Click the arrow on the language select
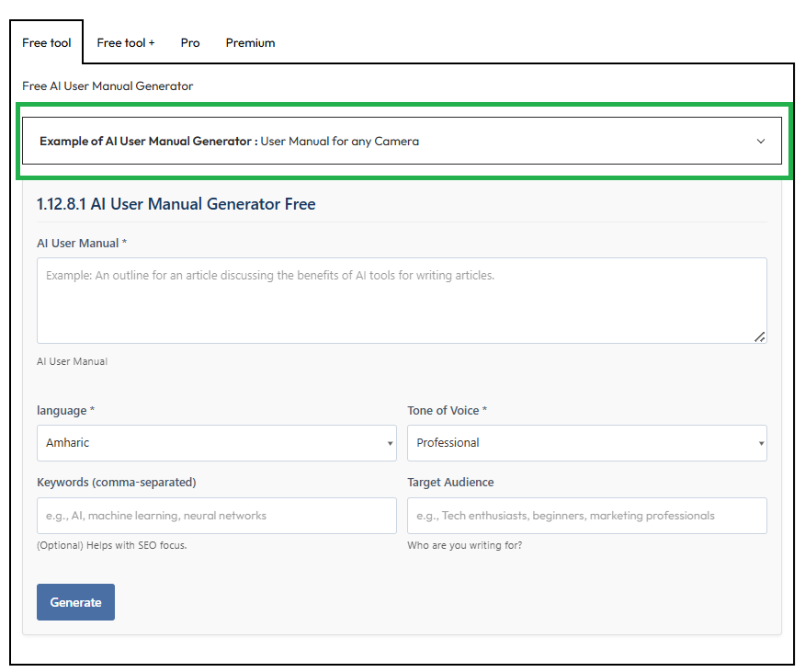The height and width of the screenshot is (672, 805). [x=390, y=444]
